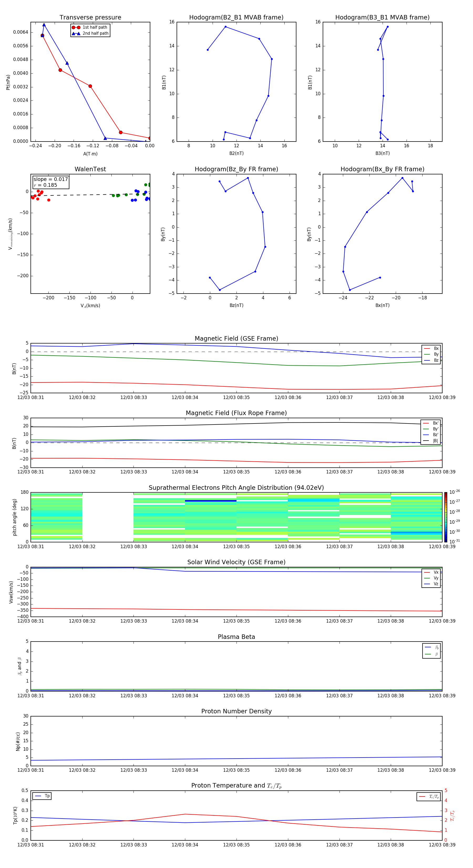The height and width of the screenshot is (868, 473).
Task: Click the 'WalenTest' plot title
Action: point(90,169)
